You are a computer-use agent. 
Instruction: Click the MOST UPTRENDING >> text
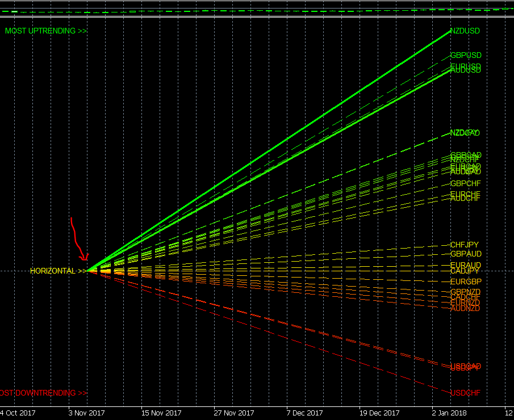[x=45, y=31]
